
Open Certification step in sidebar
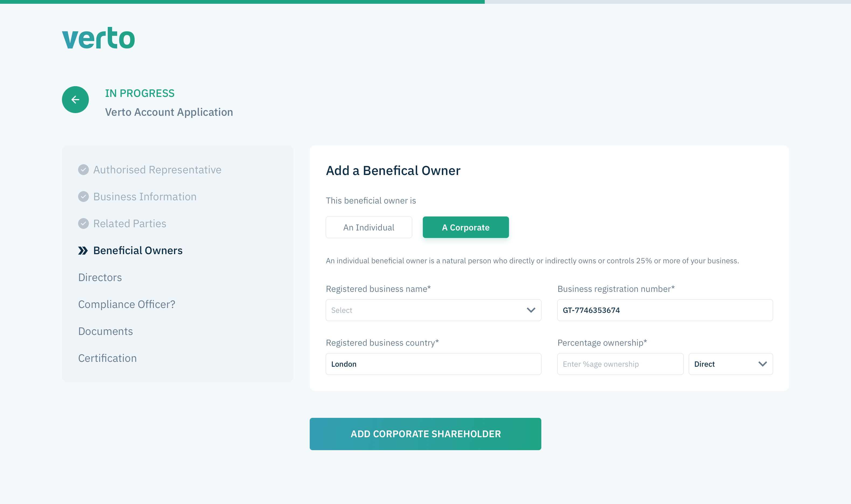coord(107,358)
